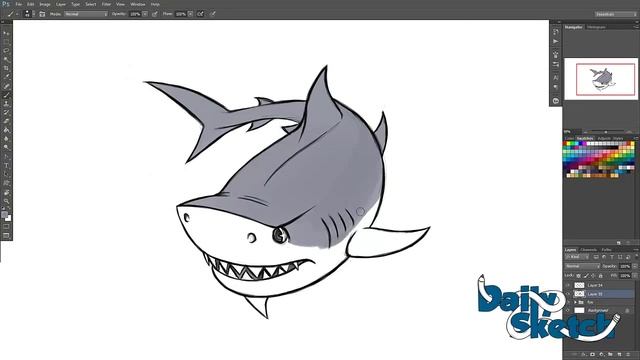Select the Dodge tool
640x360 pixels.
(x=6, y=147)
